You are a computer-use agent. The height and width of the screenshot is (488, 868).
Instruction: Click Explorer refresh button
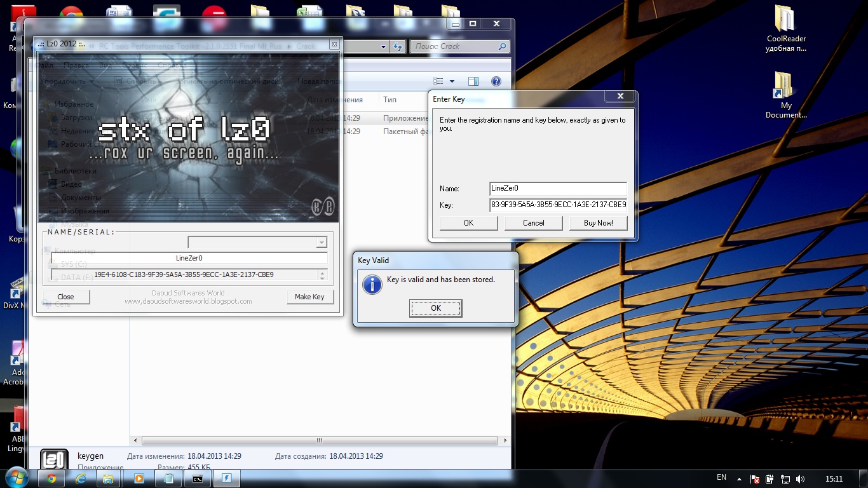[x=398, y=46]
